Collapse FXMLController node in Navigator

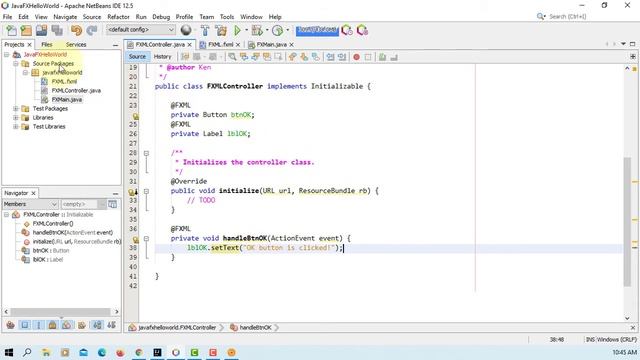point(6,214)
